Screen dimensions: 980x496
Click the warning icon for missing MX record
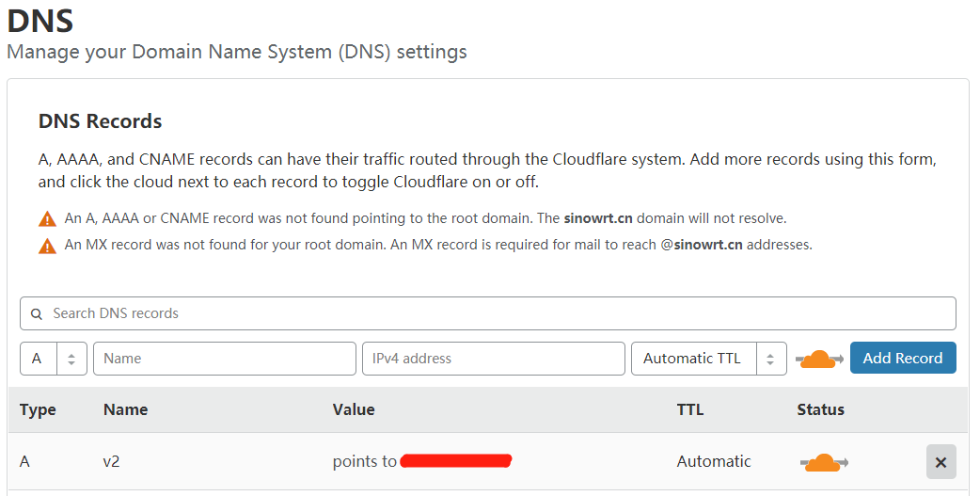coord(47,247)
